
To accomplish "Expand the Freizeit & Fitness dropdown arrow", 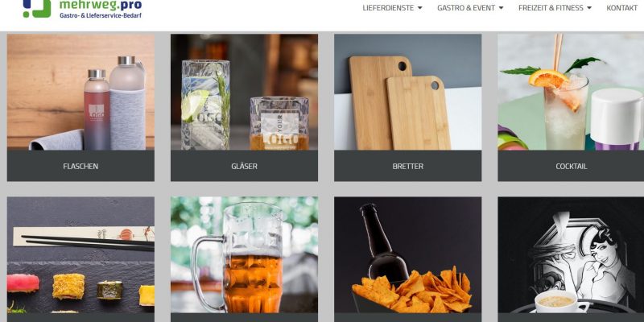I will click(x=589, y=8).
